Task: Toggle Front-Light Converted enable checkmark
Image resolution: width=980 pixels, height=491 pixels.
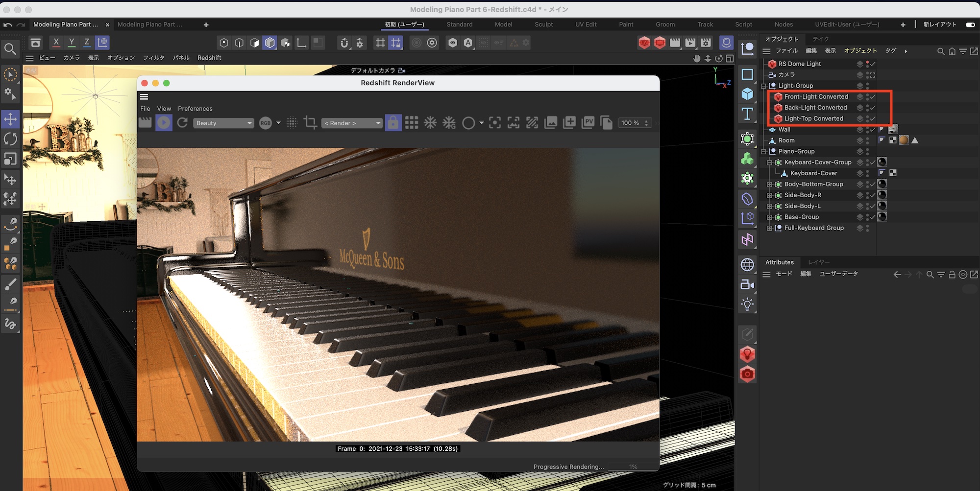Action: coord(873,97)
